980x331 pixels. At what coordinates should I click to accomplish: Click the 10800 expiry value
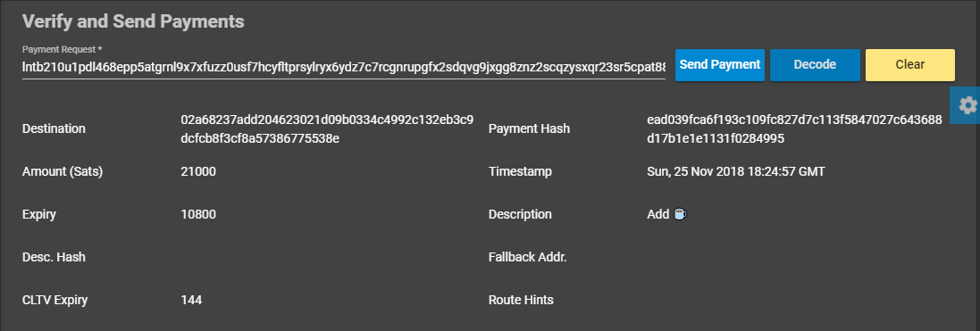[198, 214]
